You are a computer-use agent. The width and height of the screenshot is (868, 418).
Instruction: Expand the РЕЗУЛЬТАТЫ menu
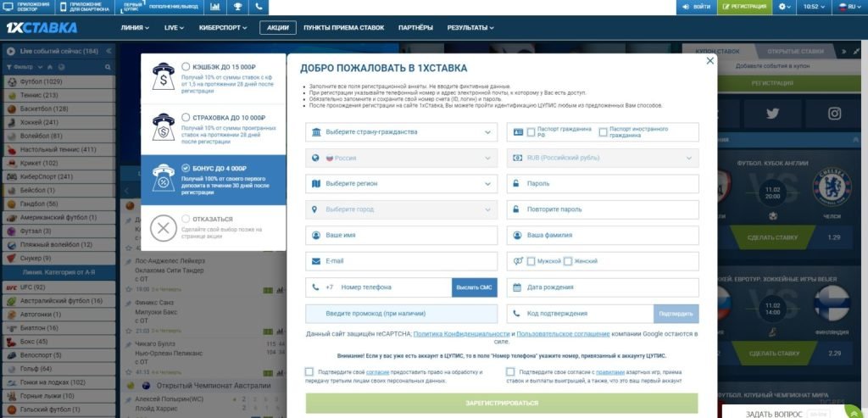[470, 28]
